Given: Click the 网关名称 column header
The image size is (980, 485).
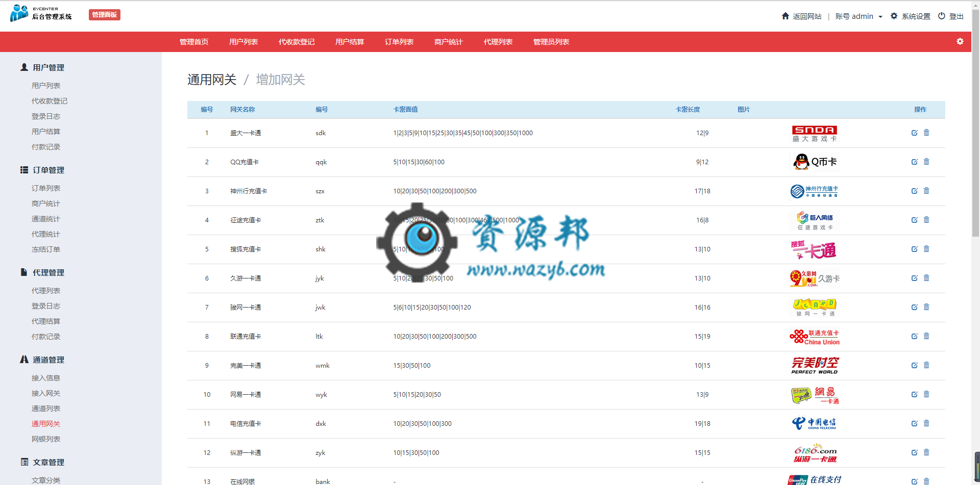Looking at the screenshot, I should (242, 110).
